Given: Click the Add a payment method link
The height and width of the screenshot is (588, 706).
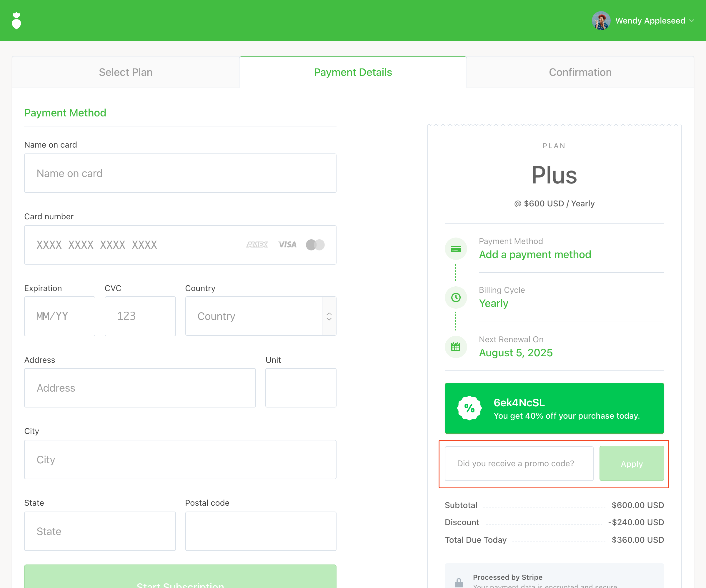Looking at the screenshot, I should tap(535, 255).
